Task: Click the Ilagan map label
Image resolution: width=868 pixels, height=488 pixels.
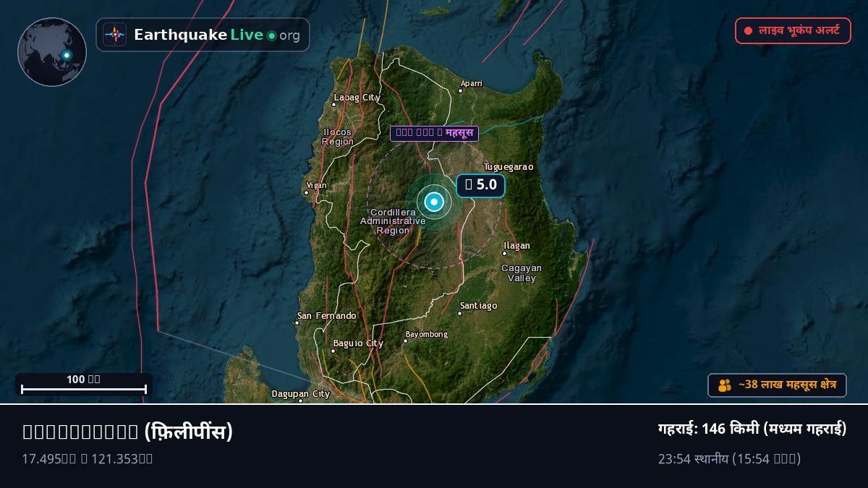Action: [516, 246]
